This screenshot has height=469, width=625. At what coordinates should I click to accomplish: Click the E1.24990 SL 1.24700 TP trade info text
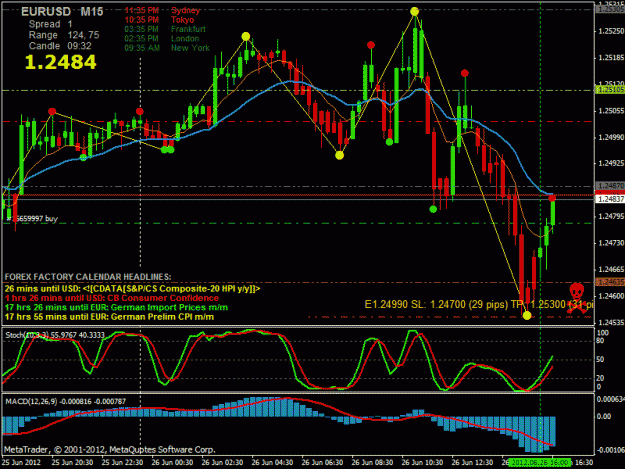(478, 305)
